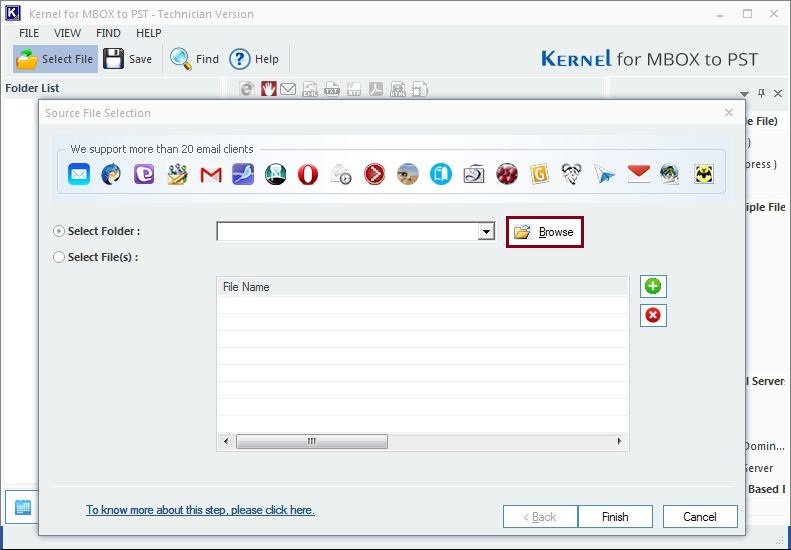791x550 pixels.
Task: Click the File Name column header
Action: [423, 287]
